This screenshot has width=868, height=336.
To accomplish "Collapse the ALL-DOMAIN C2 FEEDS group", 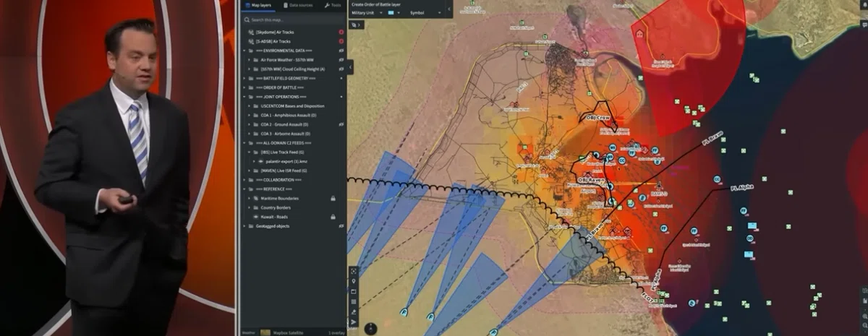I will point(244,143).
